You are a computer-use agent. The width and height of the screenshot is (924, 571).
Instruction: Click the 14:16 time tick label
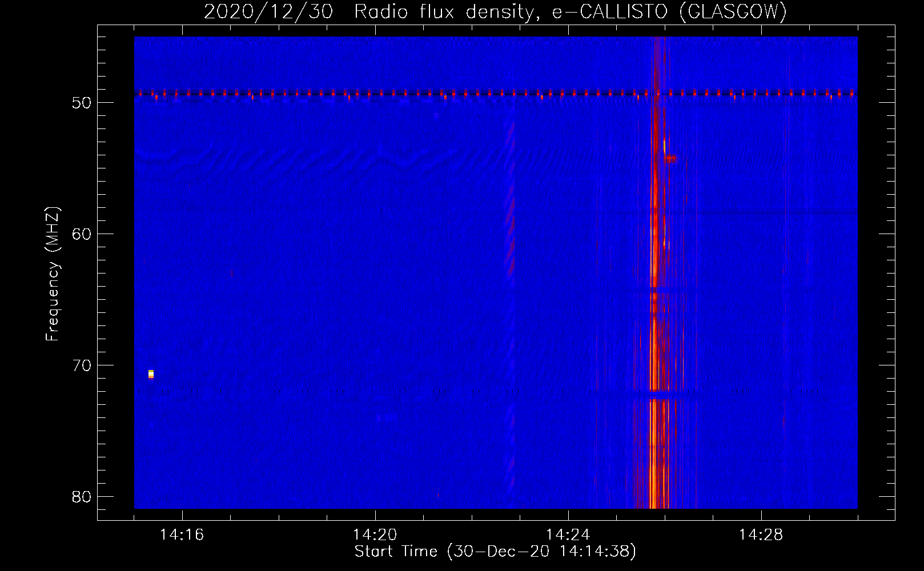click(182, 535)
